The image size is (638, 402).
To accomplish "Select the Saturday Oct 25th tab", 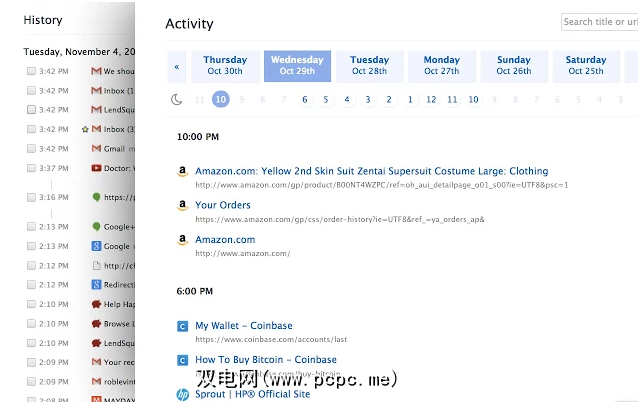I will tap(586, 66).
